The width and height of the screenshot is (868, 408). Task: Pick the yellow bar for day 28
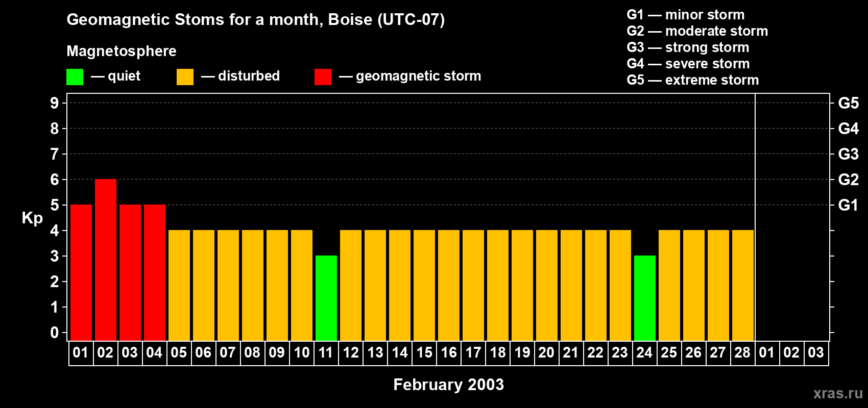click(x=743, y=285)
